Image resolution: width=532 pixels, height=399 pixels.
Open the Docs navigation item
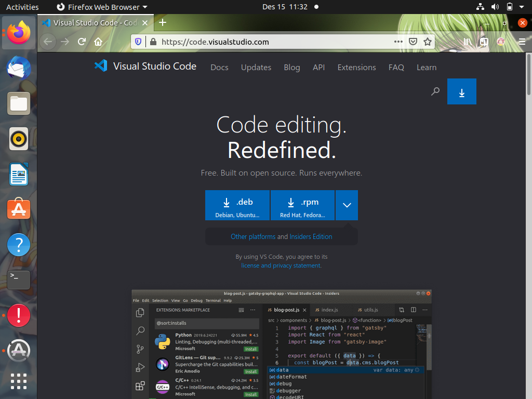219,68
